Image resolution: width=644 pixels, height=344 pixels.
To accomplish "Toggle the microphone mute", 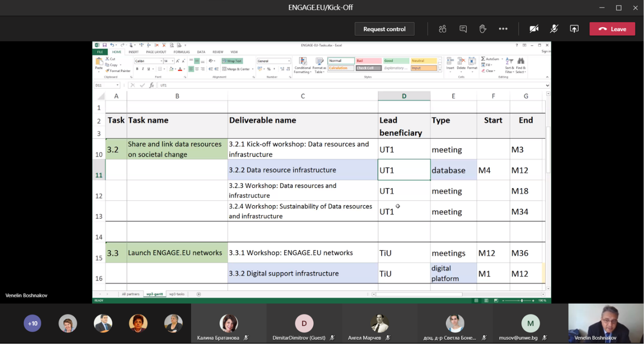I will (554, 29).
